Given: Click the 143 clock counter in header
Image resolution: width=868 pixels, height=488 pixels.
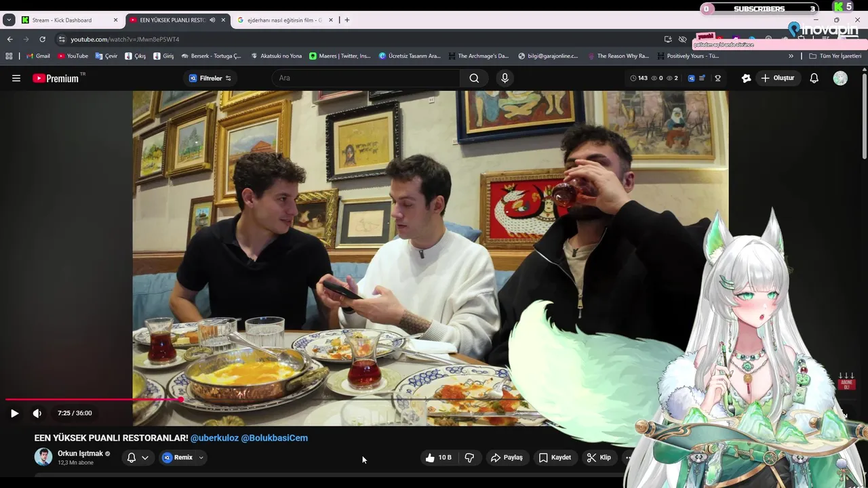Looking at the screenshot, I should [638, 78].
